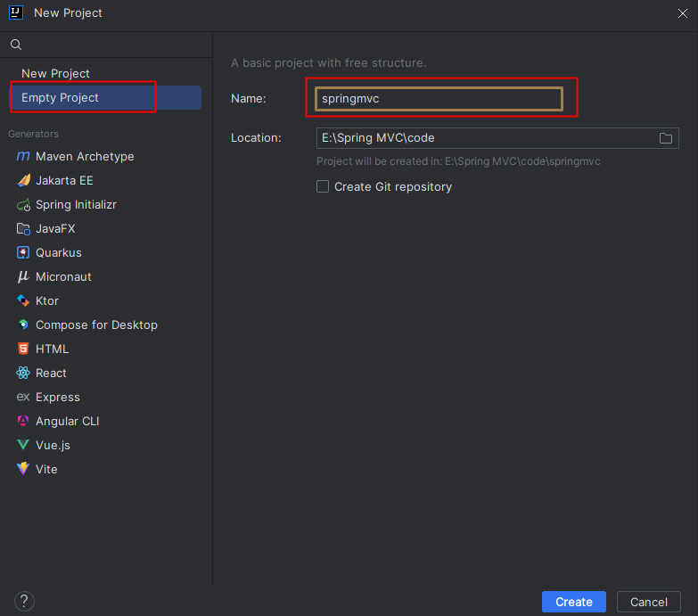
Task: Select Empty Project in the sidebar
Action: [60, 98]
